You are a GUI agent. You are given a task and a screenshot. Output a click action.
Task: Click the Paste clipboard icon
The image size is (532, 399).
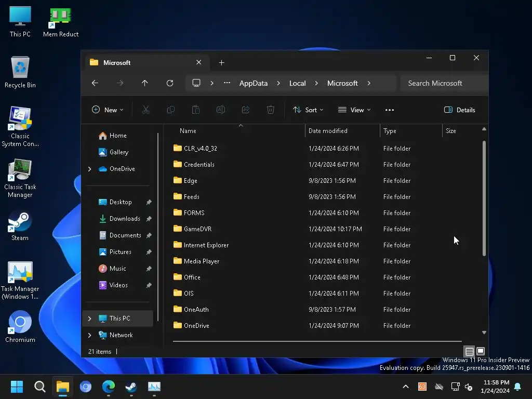pyautogui.click(x=196, y=110)
